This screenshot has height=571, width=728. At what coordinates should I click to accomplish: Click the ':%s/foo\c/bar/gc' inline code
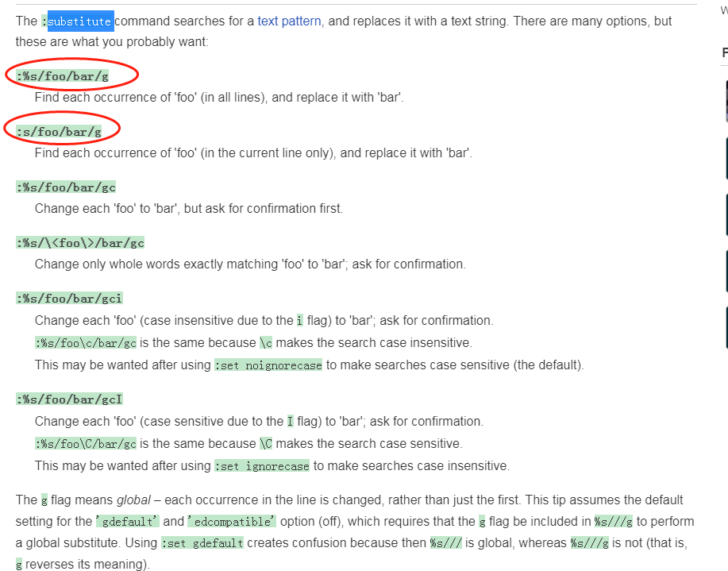click(86, 343)
